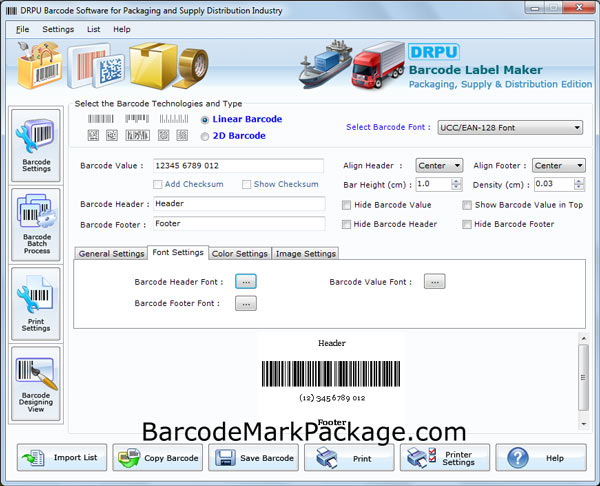This screenshot has height=486, width=600.
Task: Click the Barcode Footer input field
Action: point(239,223)
